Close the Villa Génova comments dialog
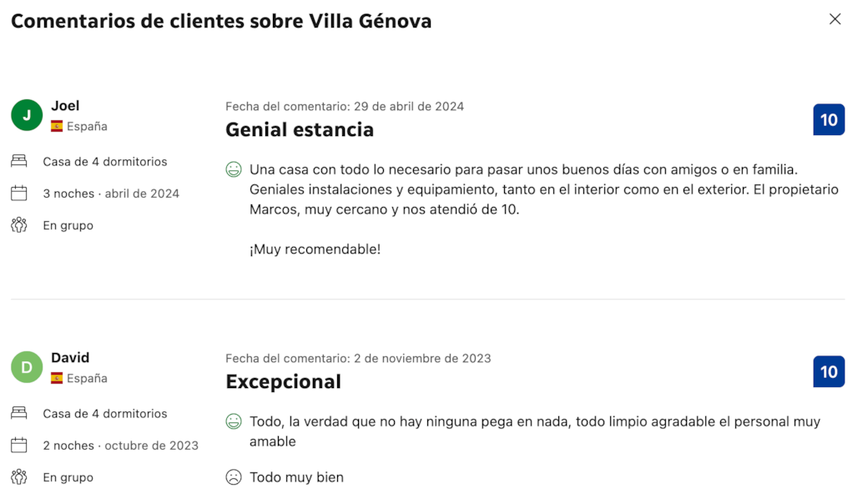Viewport: 868px width, 499px height. pyautogui.click(x=835, y=19)
